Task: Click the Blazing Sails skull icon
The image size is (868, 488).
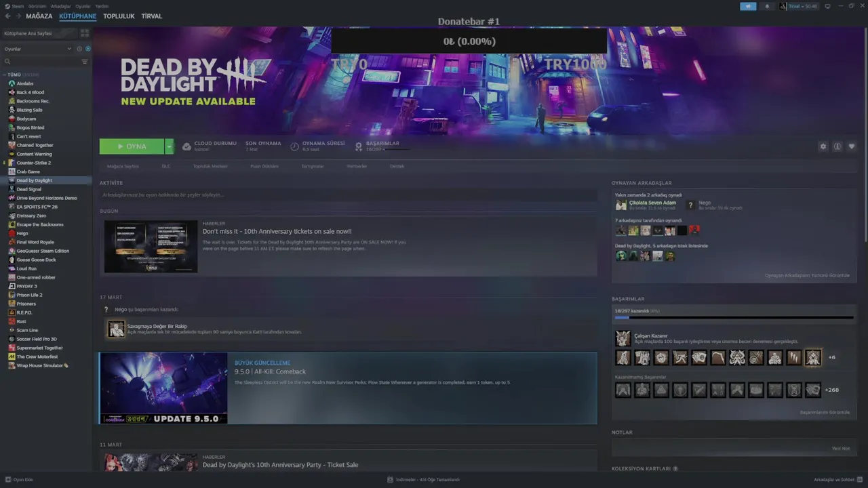Action: [x=12, y=110]
